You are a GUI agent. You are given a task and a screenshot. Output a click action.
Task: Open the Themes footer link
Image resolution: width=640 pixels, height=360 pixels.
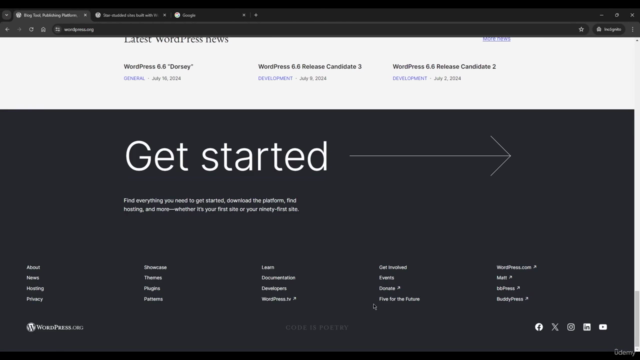click(x=153, y=278)
